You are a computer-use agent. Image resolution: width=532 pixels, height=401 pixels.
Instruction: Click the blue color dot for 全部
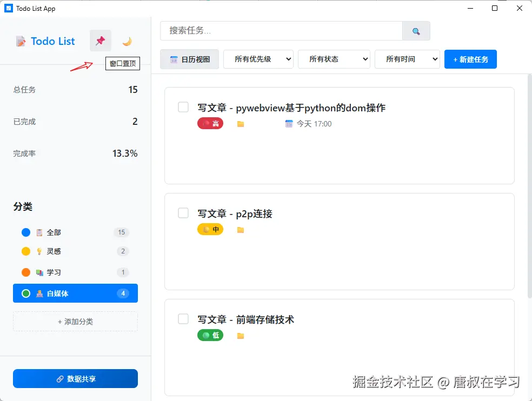pos(26,232)
